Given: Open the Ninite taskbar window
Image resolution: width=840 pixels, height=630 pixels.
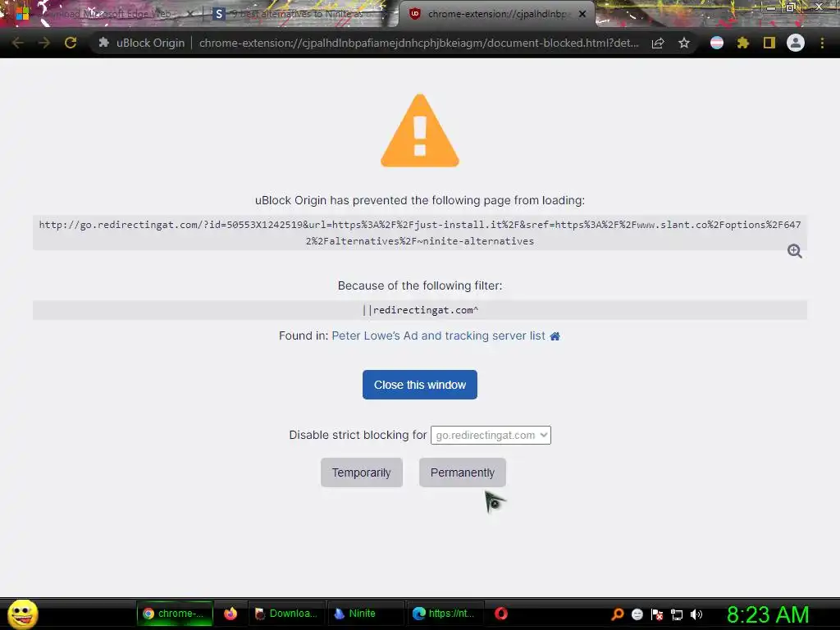Looking at the screenshot, I should pyautogui.click(x=364, y=614).
